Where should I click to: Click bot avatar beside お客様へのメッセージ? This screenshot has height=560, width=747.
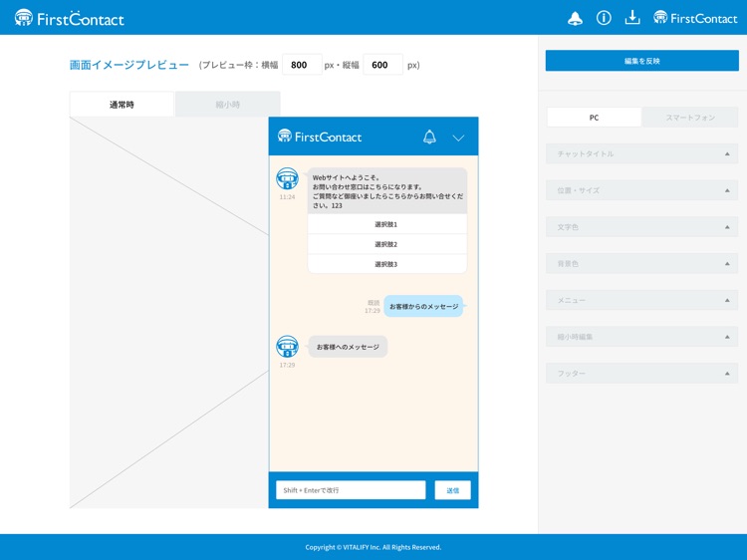287,347
